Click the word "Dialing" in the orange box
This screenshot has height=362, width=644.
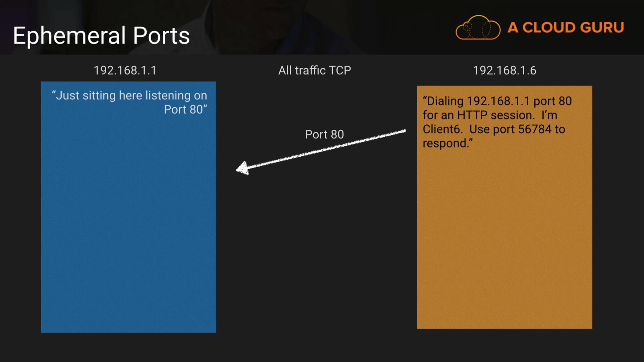tap(445, 101)
